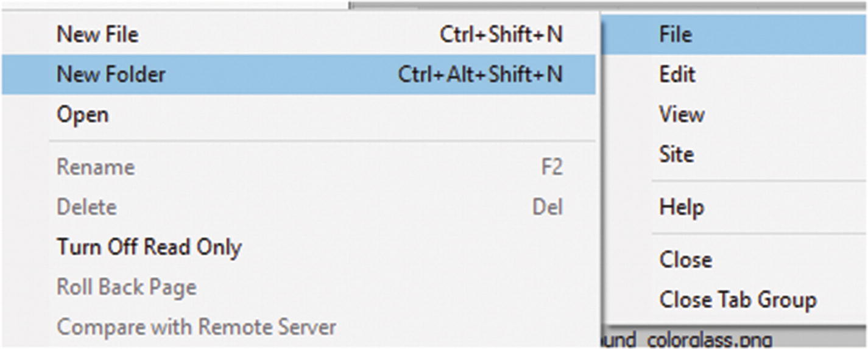Screen dimensions: 868x349
Task: Open the Edit submenu
Action: pyautogui.click(x=677, y=74)
